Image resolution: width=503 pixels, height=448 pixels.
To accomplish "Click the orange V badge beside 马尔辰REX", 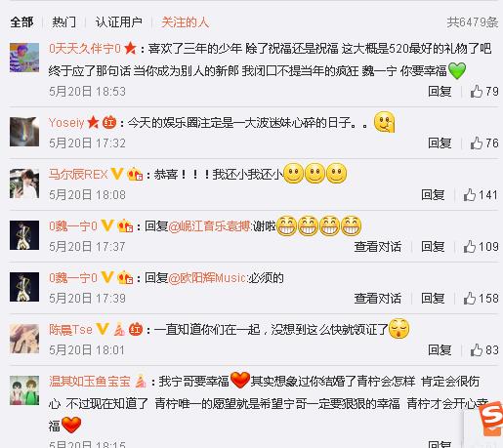I will click(x=117, y=174).
